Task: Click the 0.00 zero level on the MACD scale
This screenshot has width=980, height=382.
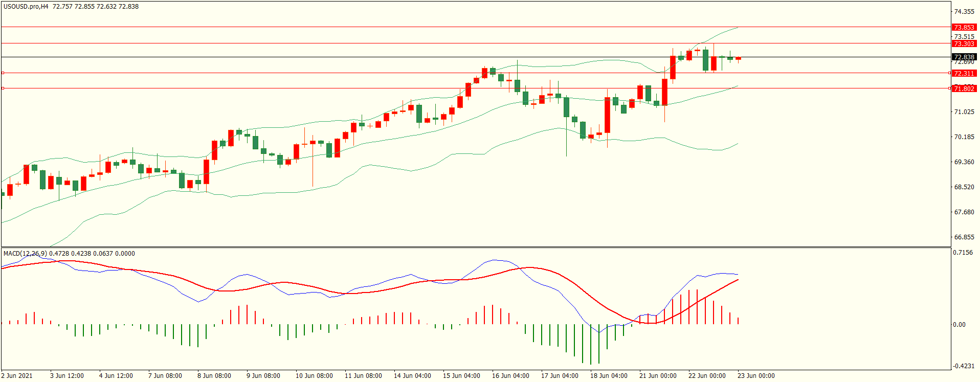Action: [960, 324]
